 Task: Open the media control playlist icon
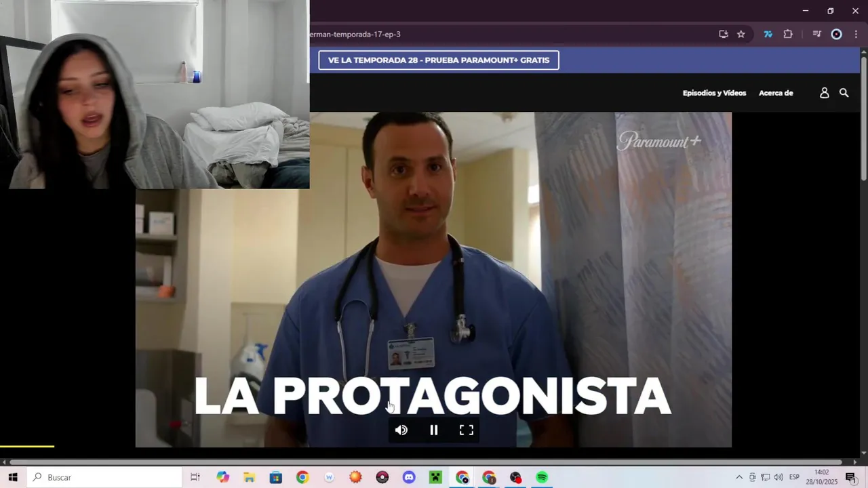click(817, 34)
